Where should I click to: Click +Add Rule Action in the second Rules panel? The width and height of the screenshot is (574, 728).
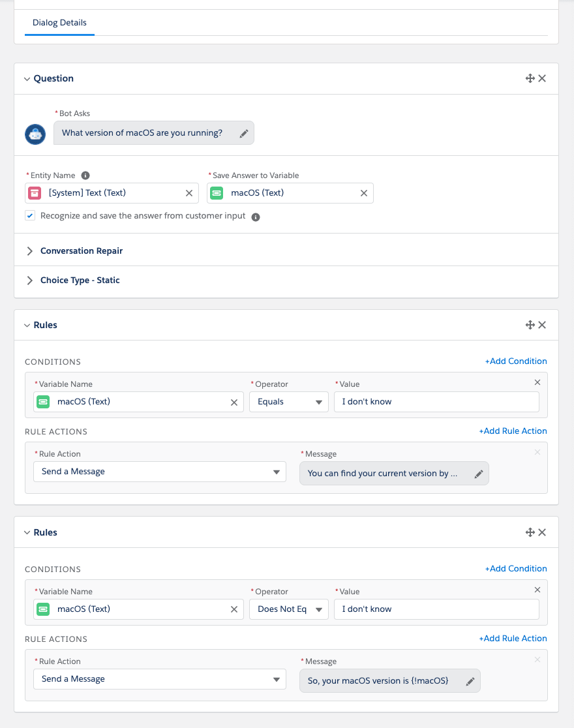[513, 639]
